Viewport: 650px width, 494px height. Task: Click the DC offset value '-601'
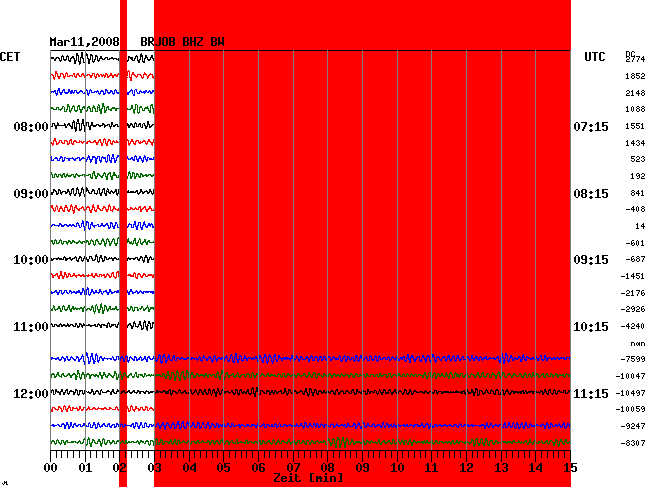click(x=635, y=243)
